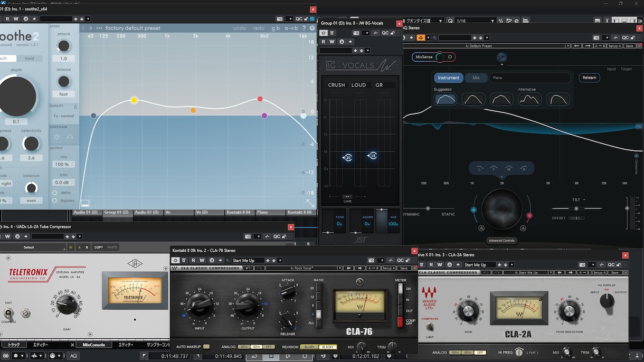This screenshot has height=362, width=644.
Task: Select the first Alternative curve shape
Action: [529, 99]
